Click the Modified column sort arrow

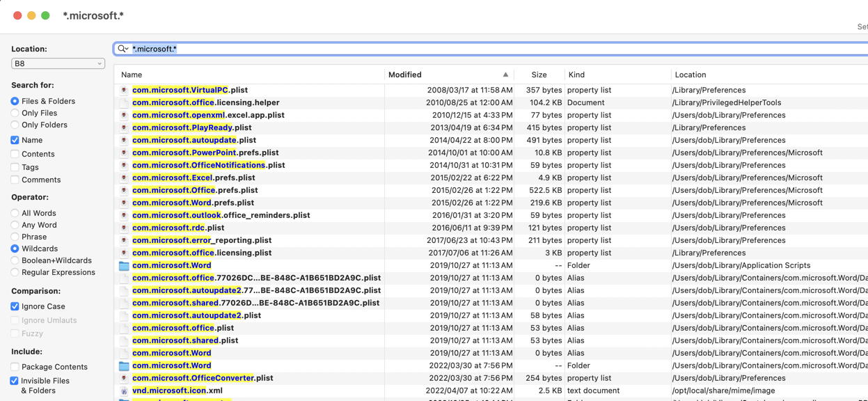[x=505, y=74]
